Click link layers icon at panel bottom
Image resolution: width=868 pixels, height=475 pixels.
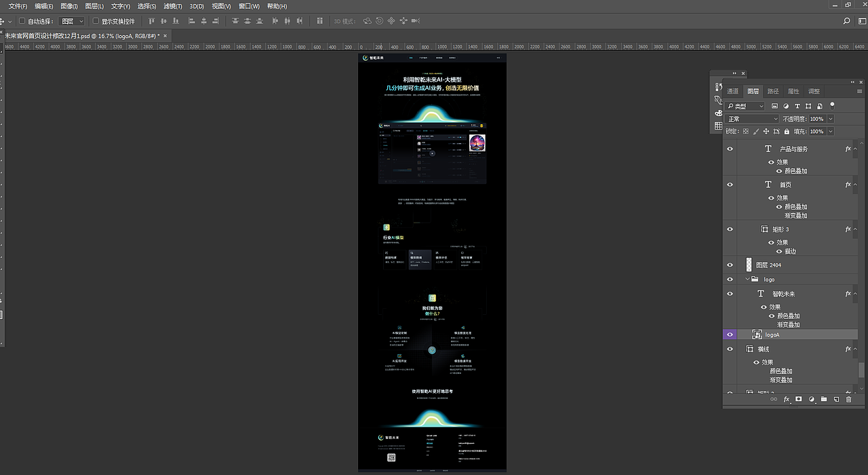(774, 400)
